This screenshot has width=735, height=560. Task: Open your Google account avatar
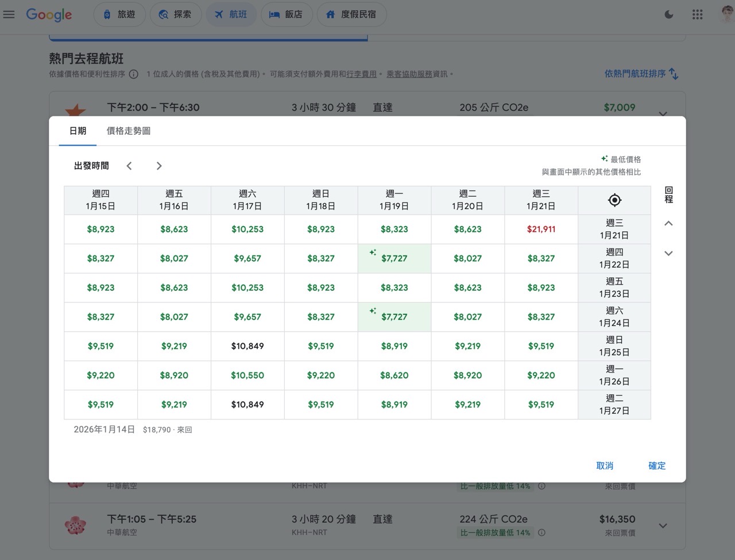pos(725,14)
